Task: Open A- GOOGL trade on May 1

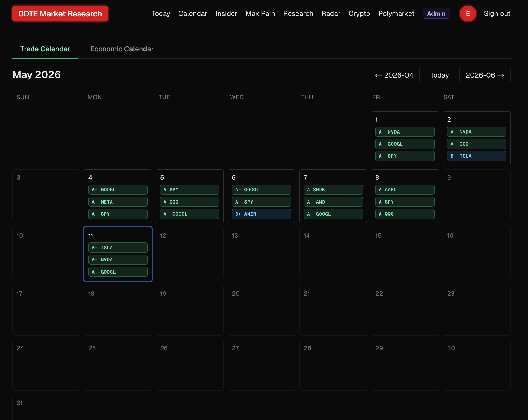Action: (x=405, y=144)
